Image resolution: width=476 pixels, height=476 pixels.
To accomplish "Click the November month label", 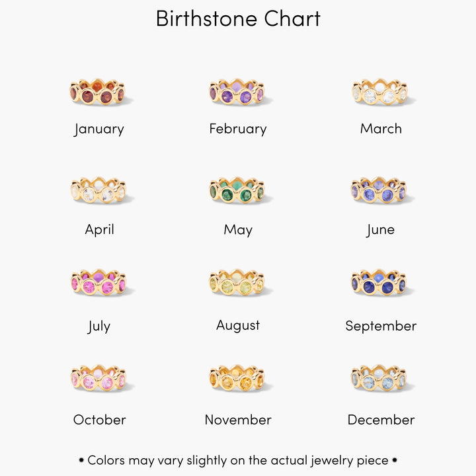I will pos(238,420).
